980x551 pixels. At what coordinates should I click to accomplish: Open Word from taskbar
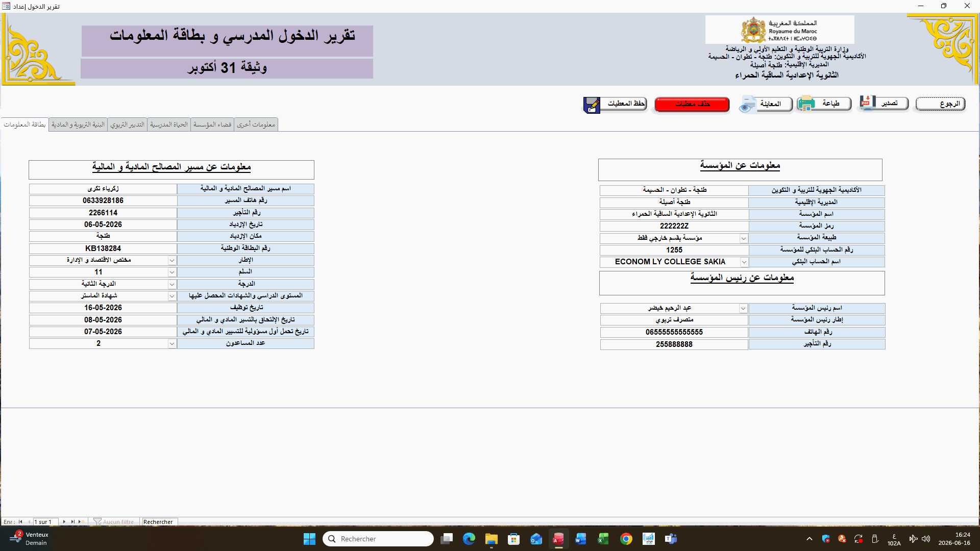click(x=581, y=539)
